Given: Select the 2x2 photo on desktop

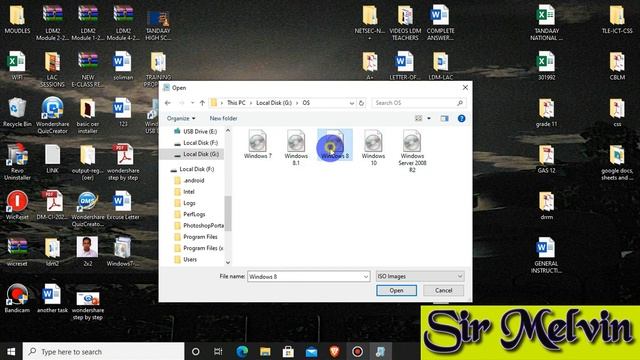Looking at the screenshot, I should (87, 252).
